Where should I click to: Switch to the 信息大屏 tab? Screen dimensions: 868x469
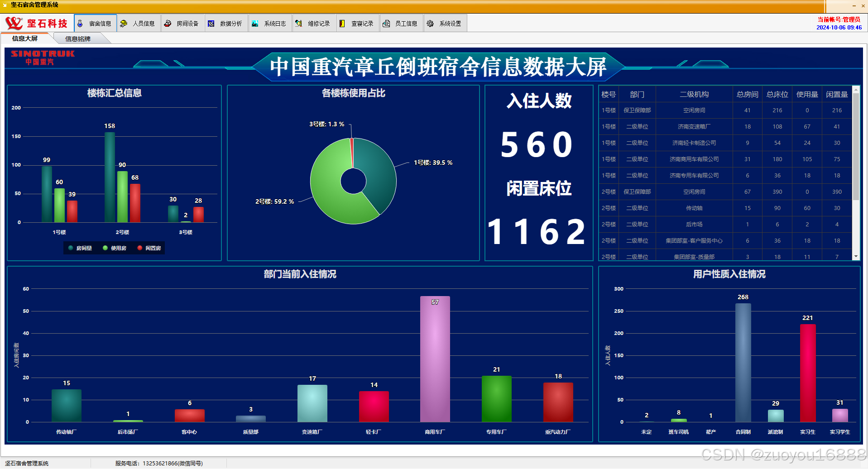25,38
